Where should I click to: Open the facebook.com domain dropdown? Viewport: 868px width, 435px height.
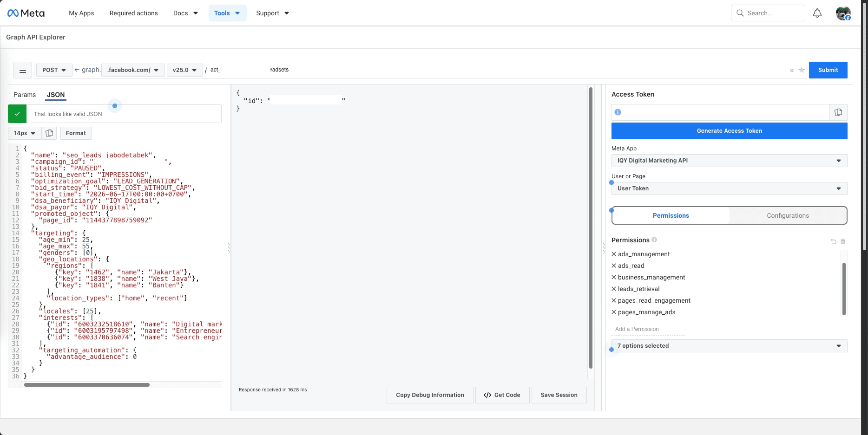(x=133, y=70)
